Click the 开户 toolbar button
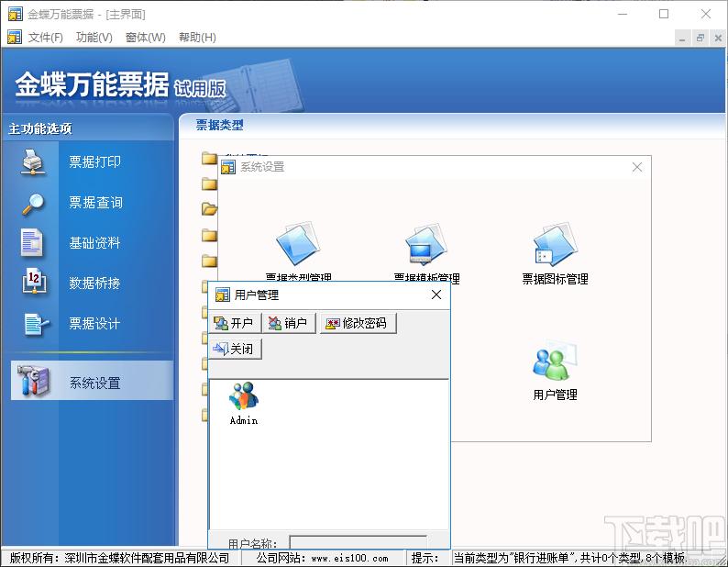The image size is (728, 567). pyautogui.click(x=234, y=323)
